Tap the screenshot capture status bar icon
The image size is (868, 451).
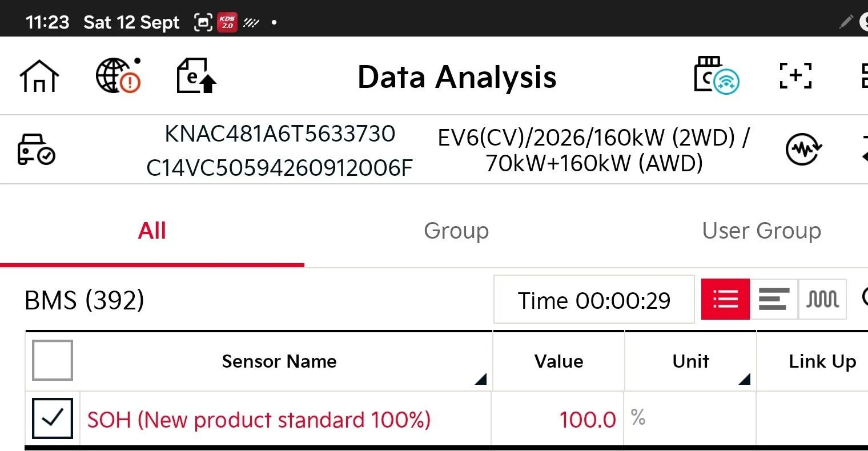coord(203,22)
